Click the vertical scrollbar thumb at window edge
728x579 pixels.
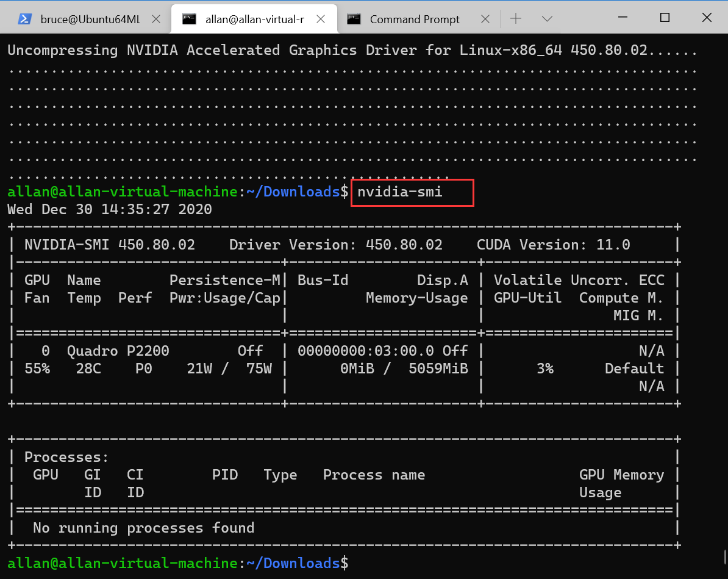click(724, 556)
